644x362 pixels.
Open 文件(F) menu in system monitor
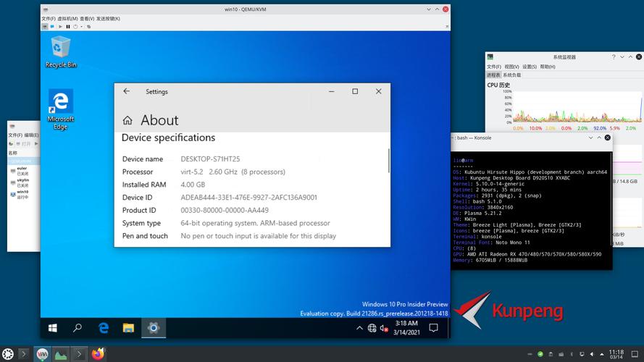[494, 67]
